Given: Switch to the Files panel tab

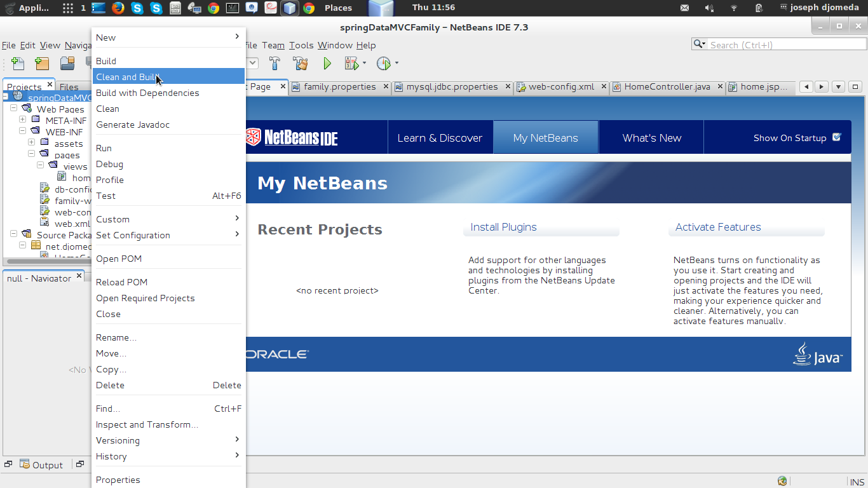Looking at the screenshot, I should tap(69, 87).
